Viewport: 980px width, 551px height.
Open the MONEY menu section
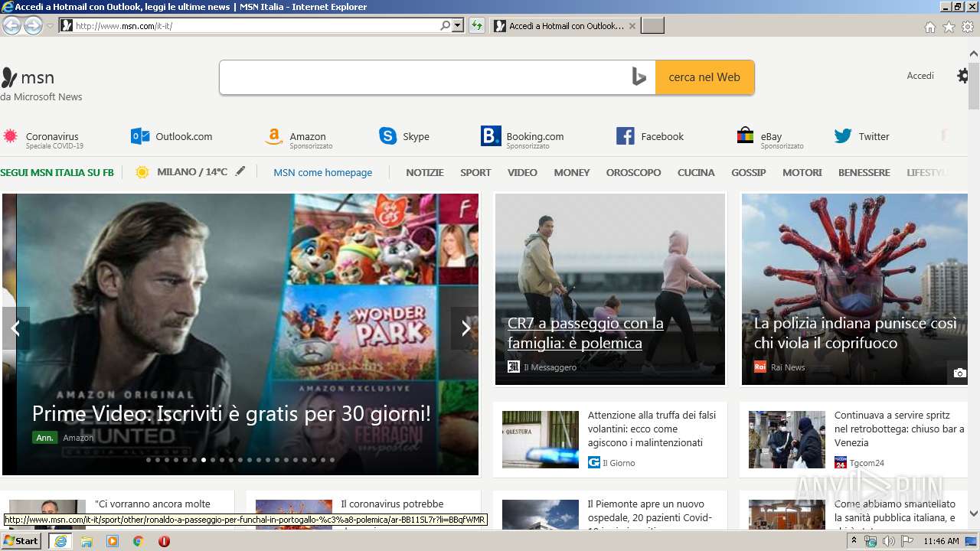(572, 173)
